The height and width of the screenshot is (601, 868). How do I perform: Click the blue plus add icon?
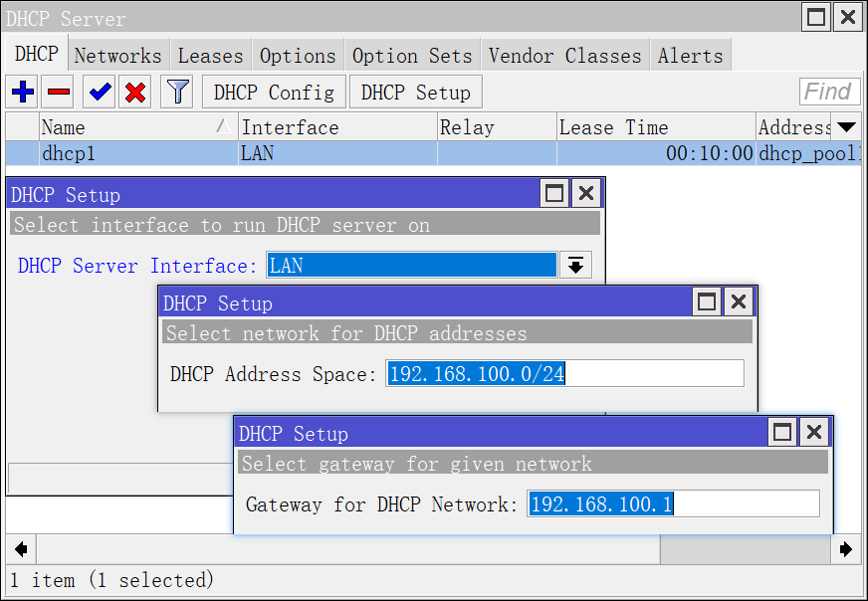point(22,93)
